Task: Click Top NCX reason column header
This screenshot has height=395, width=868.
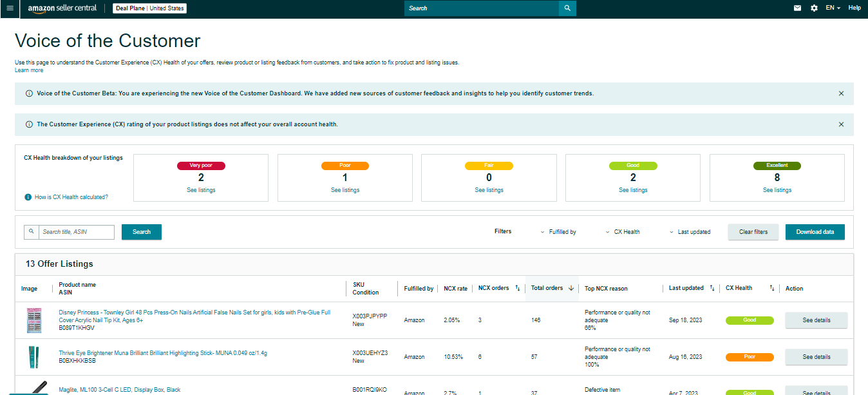Action: 605,289
